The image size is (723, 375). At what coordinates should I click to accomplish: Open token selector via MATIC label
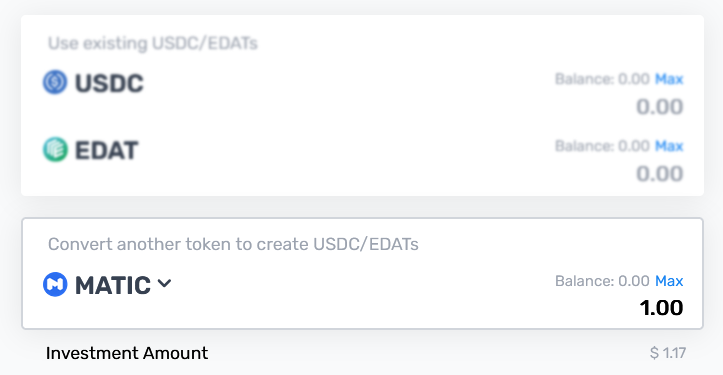click(113, 285)
